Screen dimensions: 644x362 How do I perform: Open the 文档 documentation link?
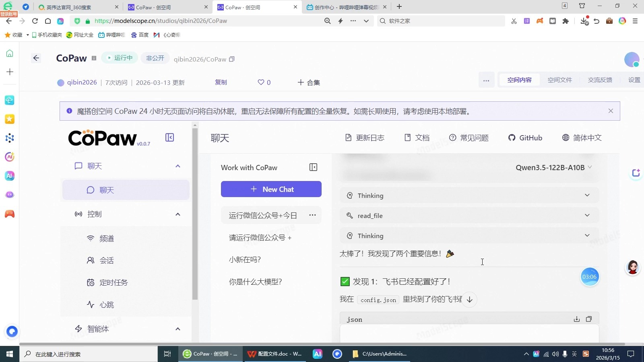click(417, 138)
